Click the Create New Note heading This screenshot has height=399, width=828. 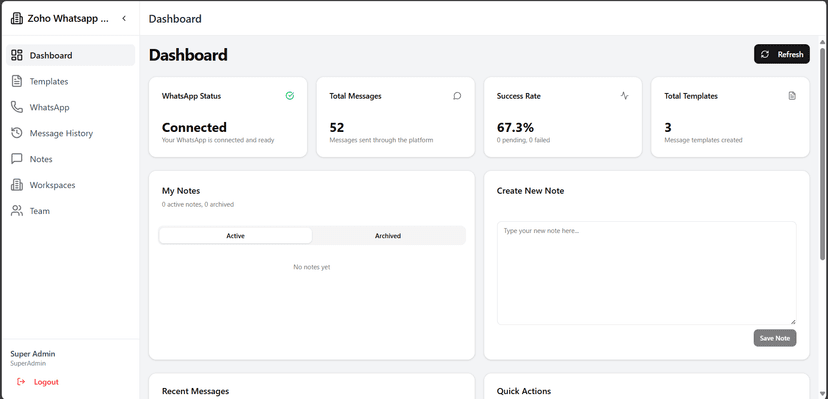point(530,191)
